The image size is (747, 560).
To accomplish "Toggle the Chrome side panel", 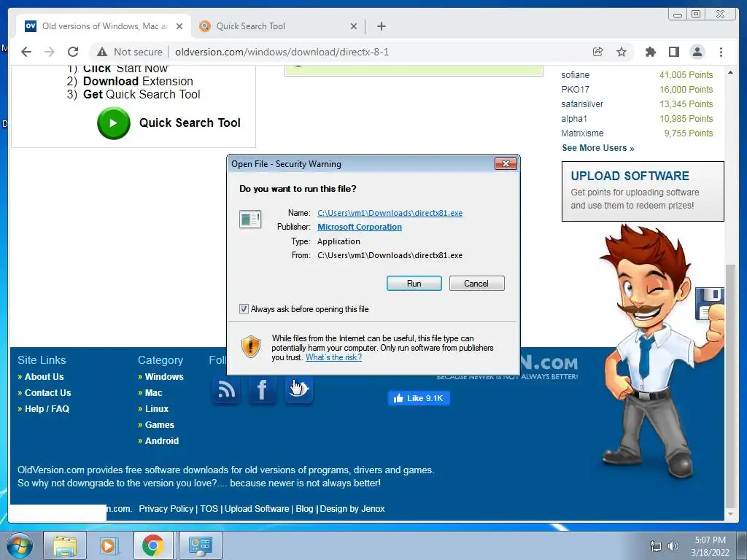I will pos(673,52).
